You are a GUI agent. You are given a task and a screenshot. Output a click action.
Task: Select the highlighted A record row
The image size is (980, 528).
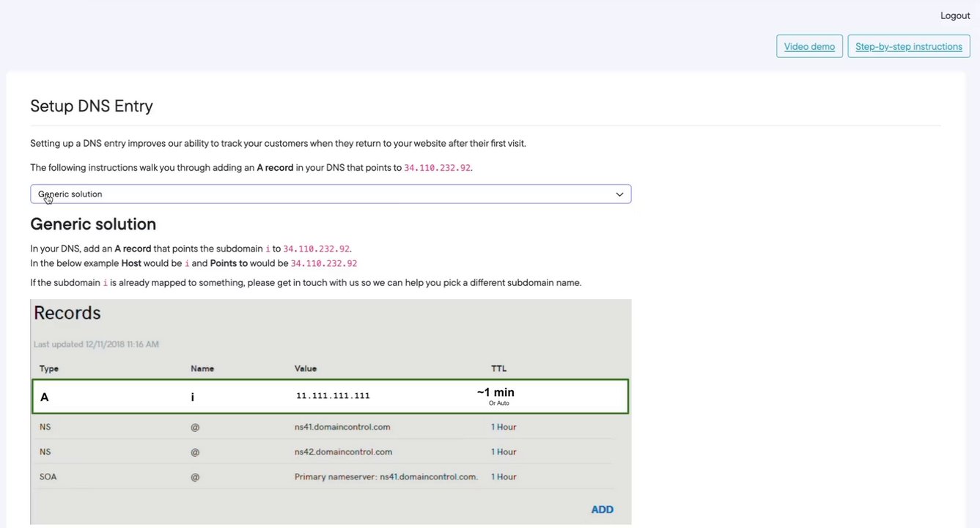[330, 396]
